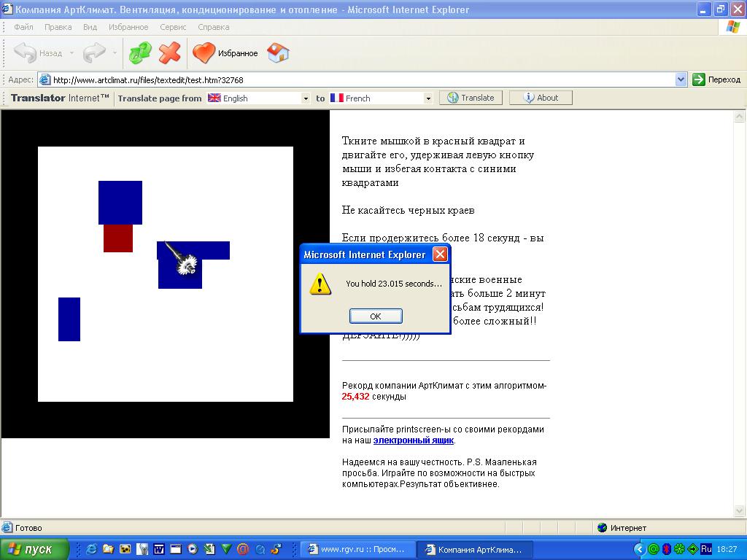This screenshot has width=747, height=560.
Task: Click the red square in the game
Action: click(x=118, y=238)
